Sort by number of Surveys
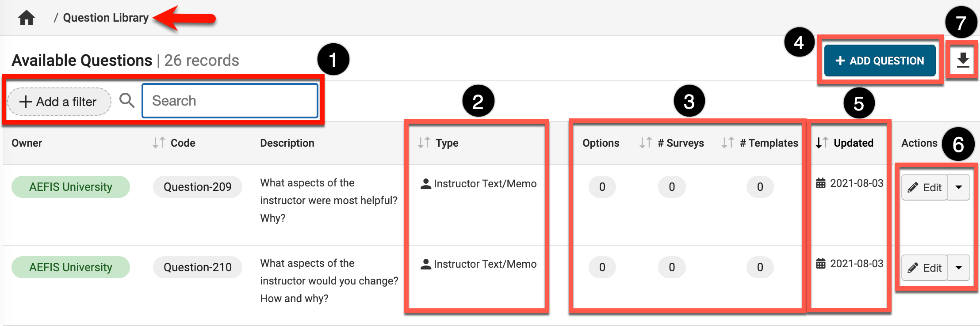This screenshot has width=980, height=326. pos(646,143)
